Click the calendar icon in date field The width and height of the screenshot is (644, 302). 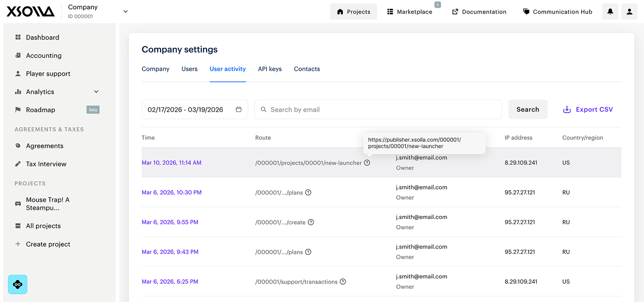[239, 109]
